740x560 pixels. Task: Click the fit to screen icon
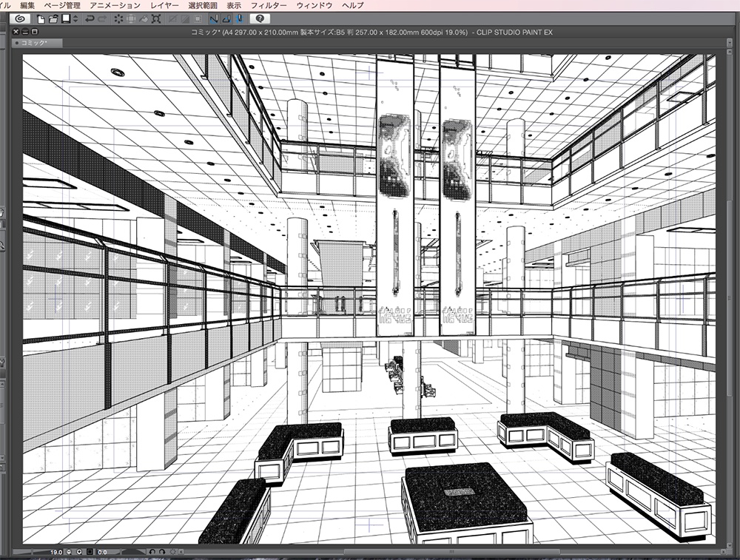click(x=90, y=552)
